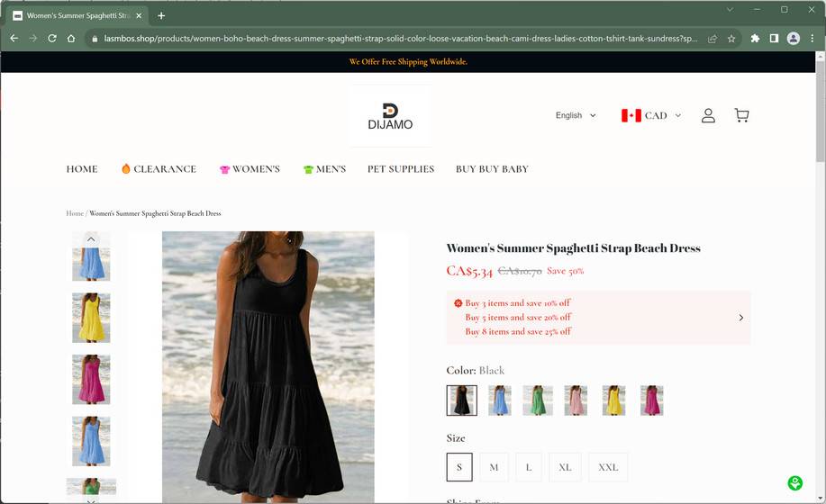Viewport: 826px width, 504px height.
Task: Choose the green dress color swatch
Action: coord(538,400)
